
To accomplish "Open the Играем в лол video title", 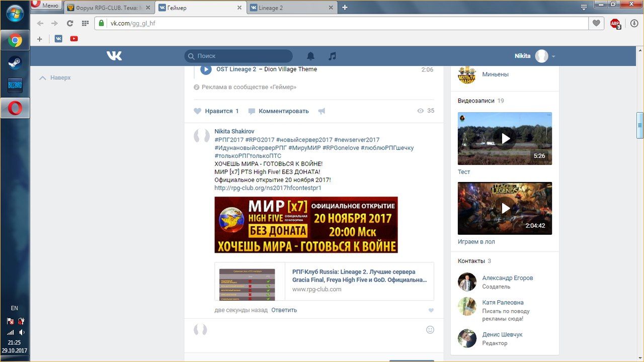I will (x=476, y=242).
